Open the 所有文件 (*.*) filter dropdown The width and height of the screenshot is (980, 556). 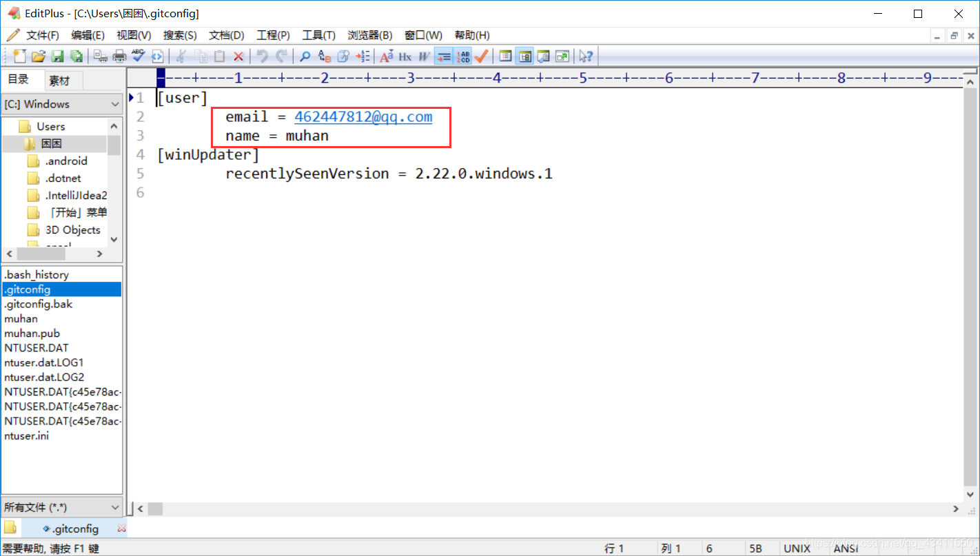pyautogui.click(x=62, y=507)
